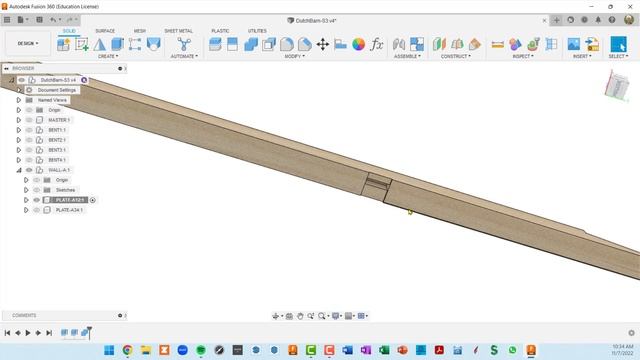Select the Align tool
640x360 pixels.
tap(340, 44)
